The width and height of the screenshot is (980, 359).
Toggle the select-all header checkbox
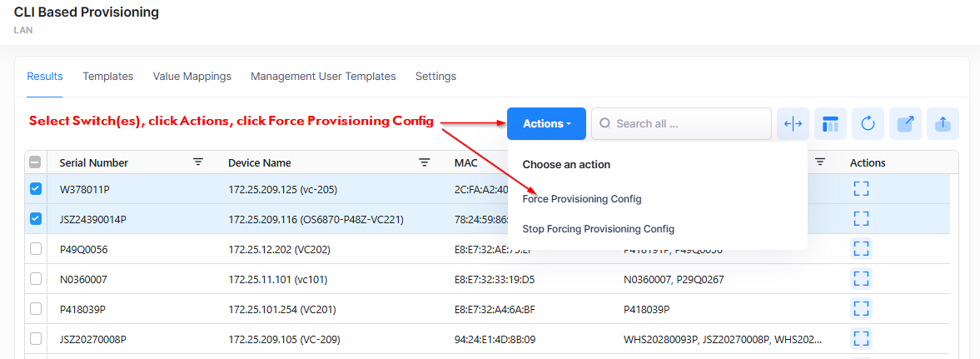click(36, 162)
